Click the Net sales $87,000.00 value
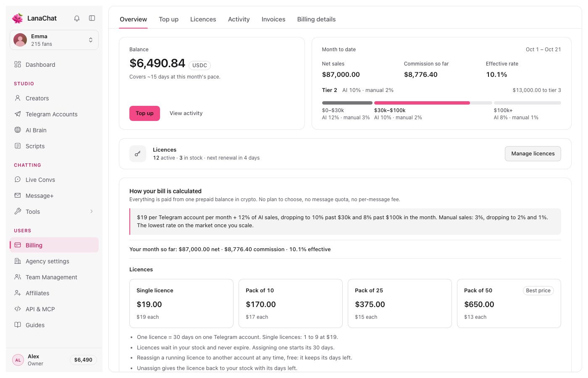Screen dimensions: 588x378 pos(341,75)
